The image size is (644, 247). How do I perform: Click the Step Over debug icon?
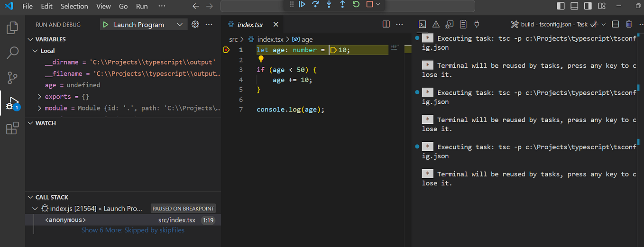pos(315,4)
